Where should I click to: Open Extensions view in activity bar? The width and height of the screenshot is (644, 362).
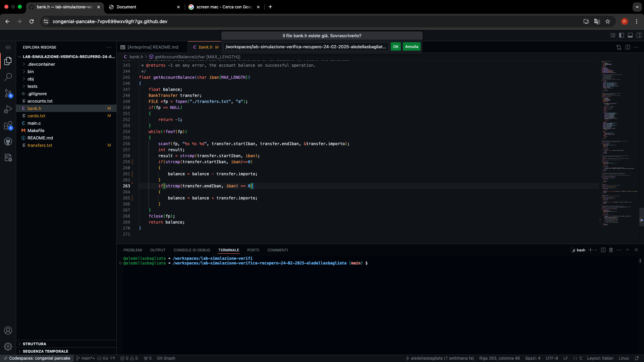coord(8,126)
